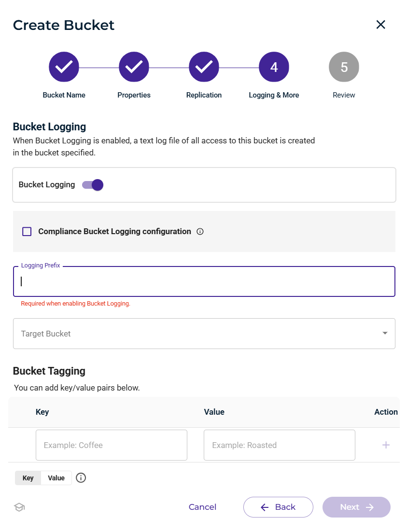The image size is (407, 532).
Task: Select step 5 Review circle
Action: [x=344, y=67]
